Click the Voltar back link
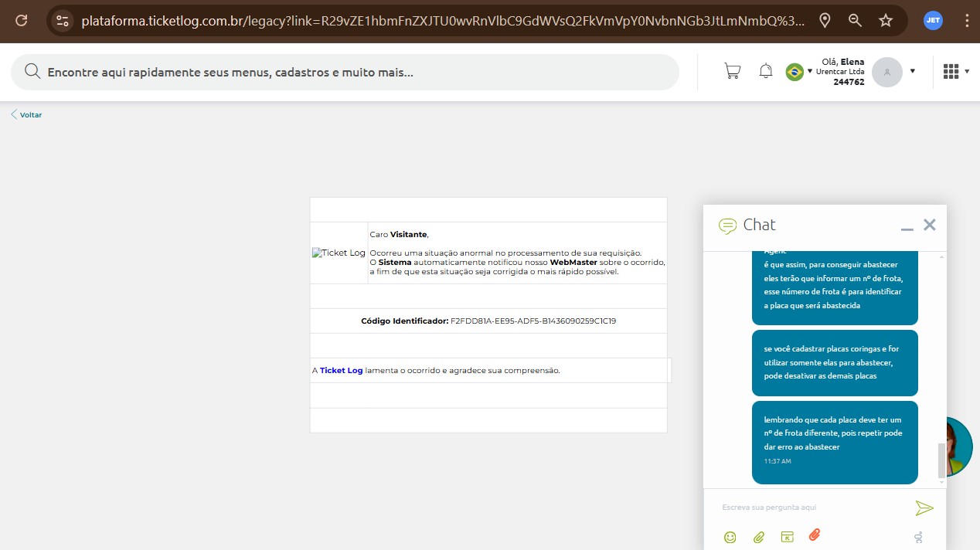Viewport: 980px width, 550px height. pyautogui.click(x=27, y=115)
